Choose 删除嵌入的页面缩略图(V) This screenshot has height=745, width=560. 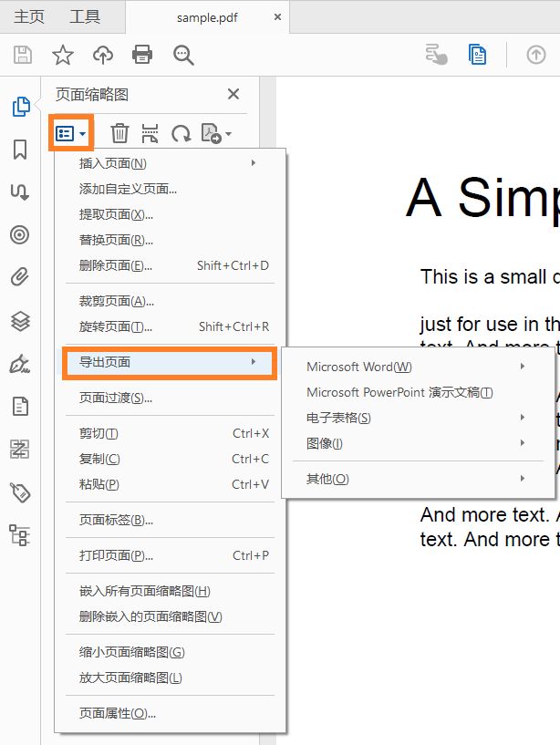coord(170,616)
